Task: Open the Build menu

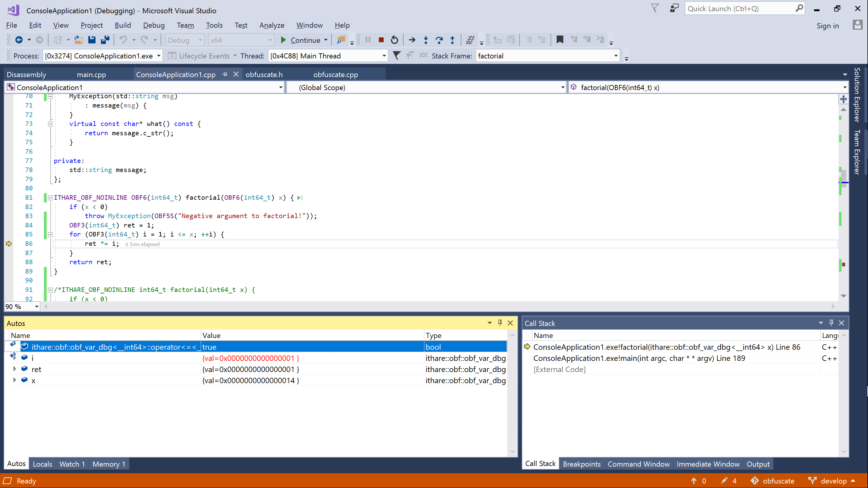Action: (123, 25)
